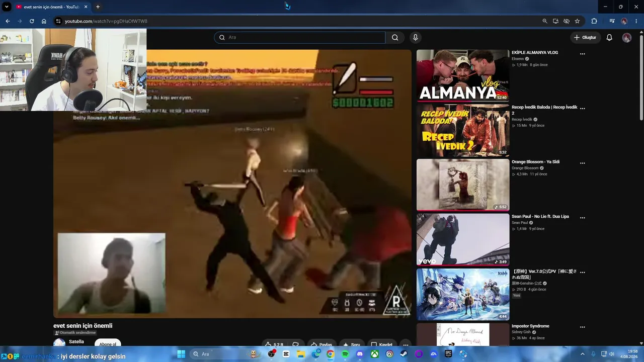Image resolution: width=644 pixels, height=362 pixels.
Task: Click the zoom magnifier in address bar
Action: click(x=545, y=21)
